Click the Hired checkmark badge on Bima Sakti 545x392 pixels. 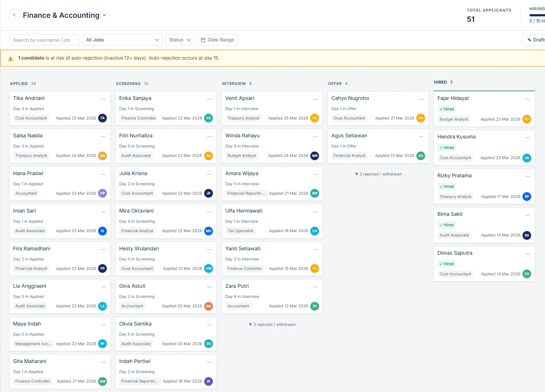pos(447,225)
